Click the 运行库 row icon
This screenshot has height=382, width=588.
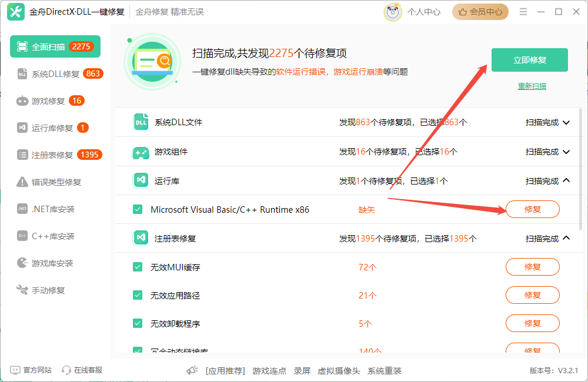tap(141, 180)
